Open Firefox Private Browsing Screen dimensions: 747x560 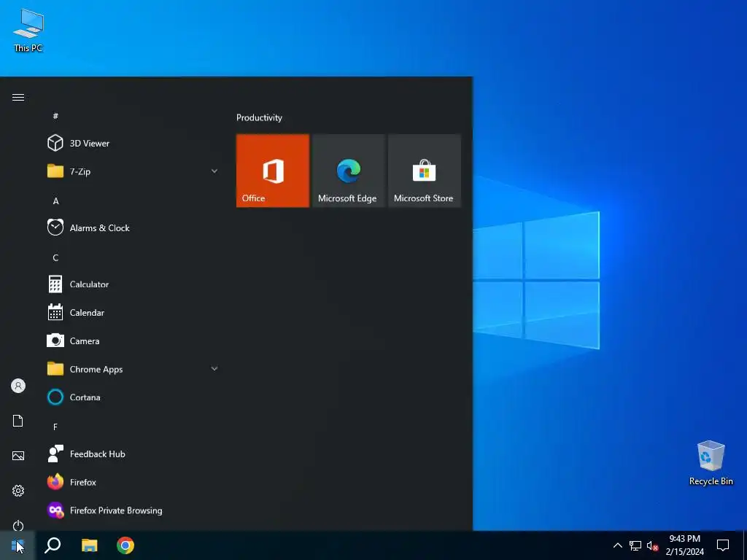point(133,510)
